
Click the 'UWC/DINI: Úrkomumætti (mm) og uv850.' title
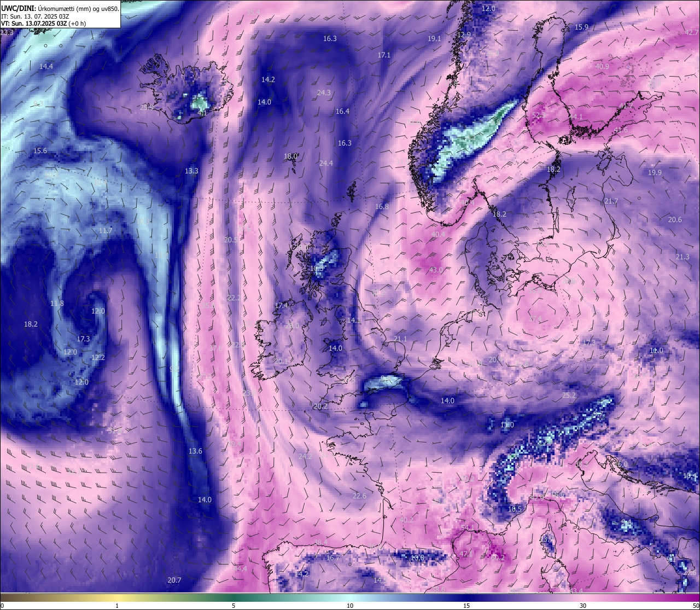coord(60,8)
